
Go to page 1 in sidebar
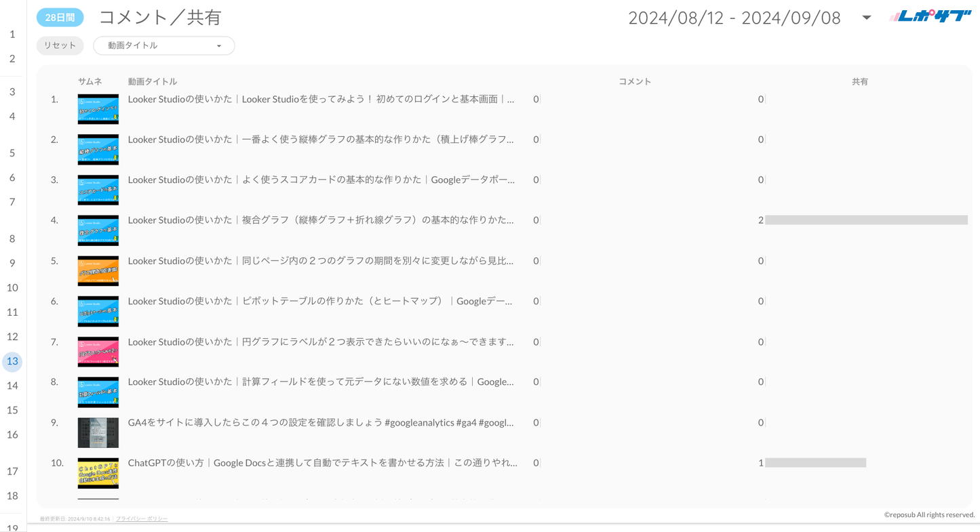point(12,34)
